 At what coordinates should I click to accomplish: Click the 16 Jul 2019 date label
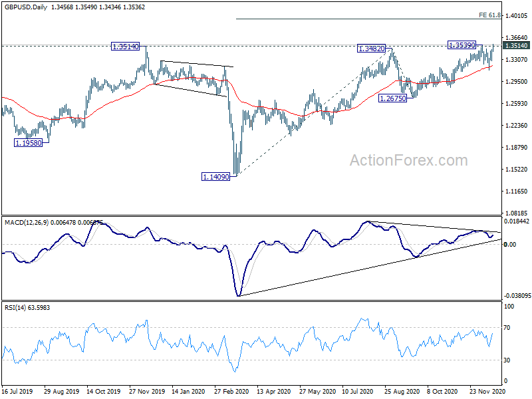pyautogui.click(x=17, y=391)
